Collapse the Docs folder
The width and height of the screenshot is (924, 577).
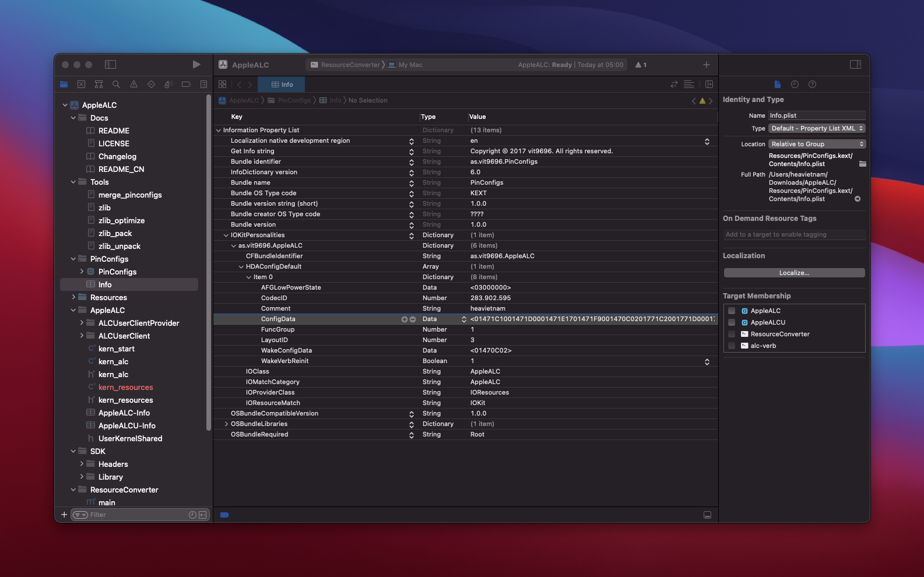tap(73, 118)
